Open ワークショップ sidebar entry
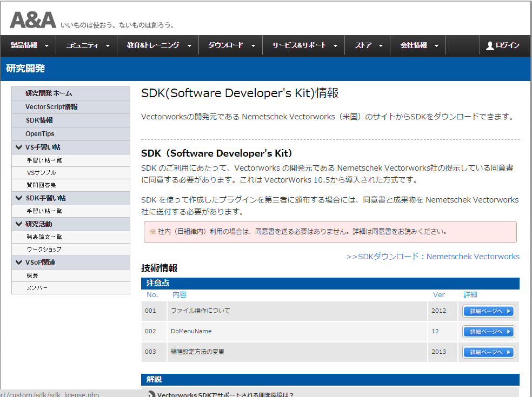Viewport: 532px width, 397px height. (x=71, y=250)
